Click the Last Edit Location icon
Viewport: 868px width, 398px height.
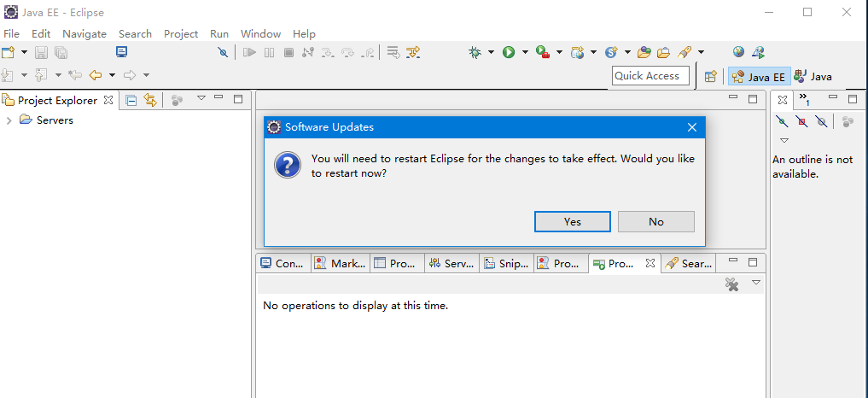click(75, 75)
